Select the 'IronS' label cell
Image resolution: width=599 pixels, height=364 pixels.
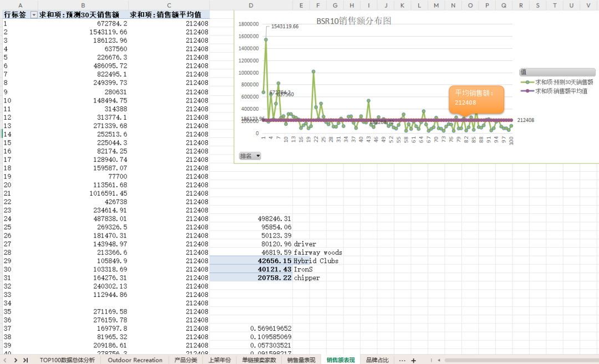[x=303, y=269]
